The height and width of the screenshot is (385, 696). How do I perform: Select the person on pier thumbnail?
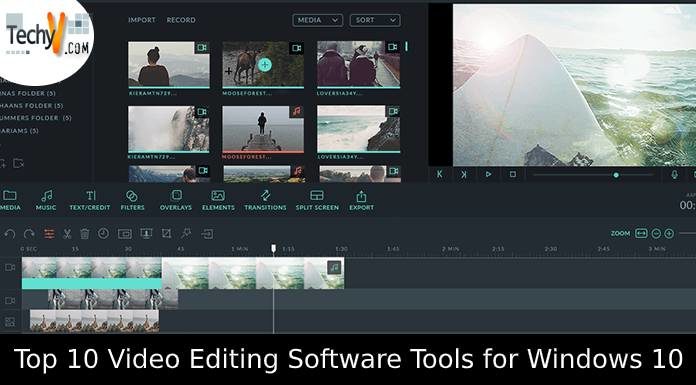click(x=263, y=129)
